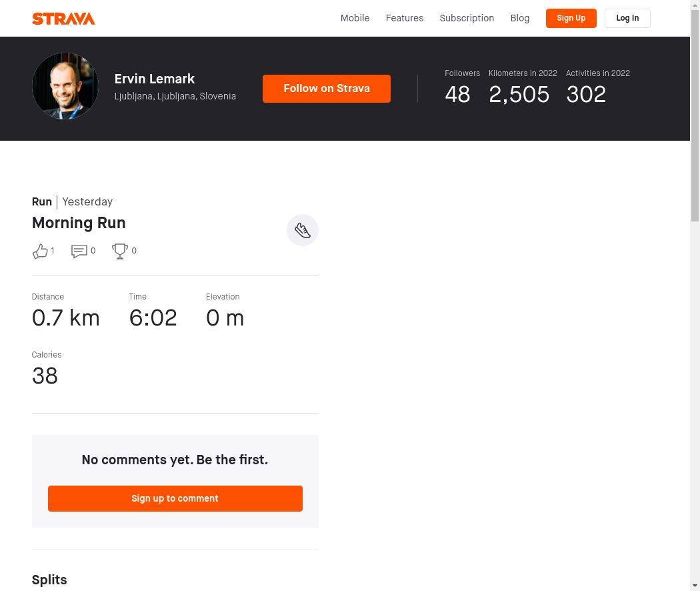Screen dimensions: 700x591
Task: Open the Mobile menu item
Action: (x=355, y=18)
